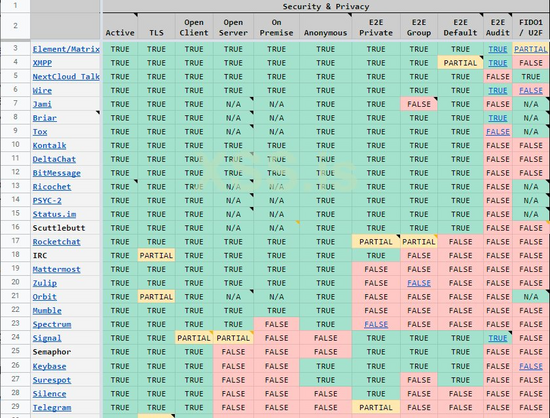This screenshot has width=550, height=418.
Task: Click the NextCloud Talk link
Action: coord(66,77)
